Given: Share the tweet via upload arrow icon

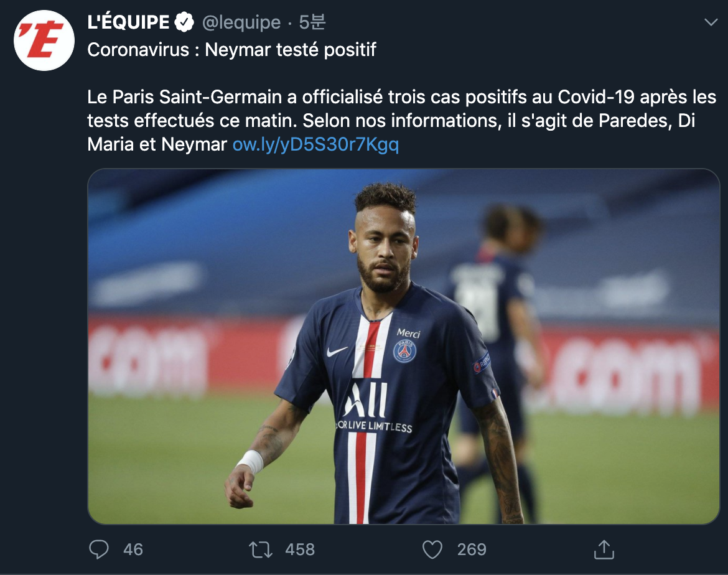Looking at the screenshot, I should coord(604,549).
